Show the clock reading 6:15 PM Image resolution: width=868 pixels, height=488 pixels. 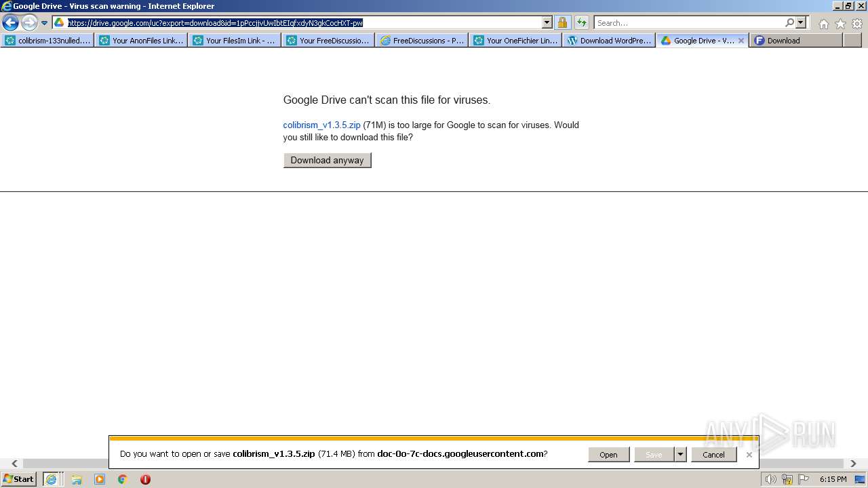click(833, 479)
